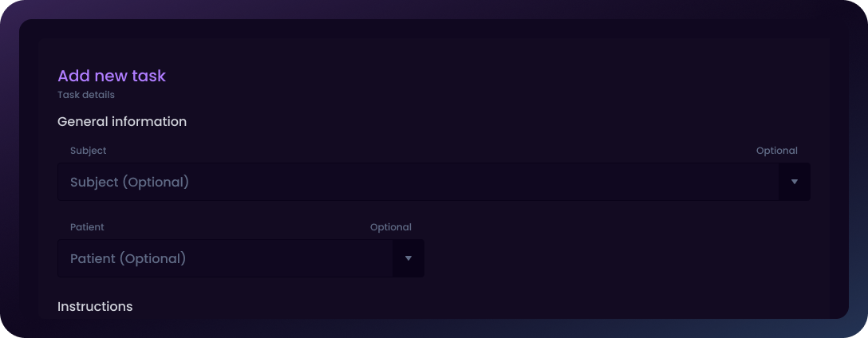The height and width of the screenshot is (338, 868).
Task: Open the Patient selection dropdown
Action: [408, 258]
